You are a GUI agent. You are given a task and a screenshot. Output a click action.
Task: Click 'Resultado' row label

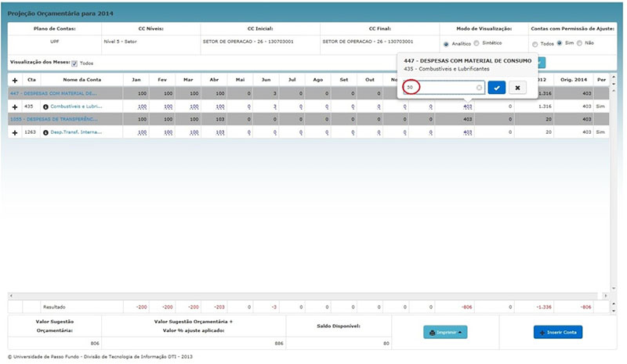coord(54,308)
